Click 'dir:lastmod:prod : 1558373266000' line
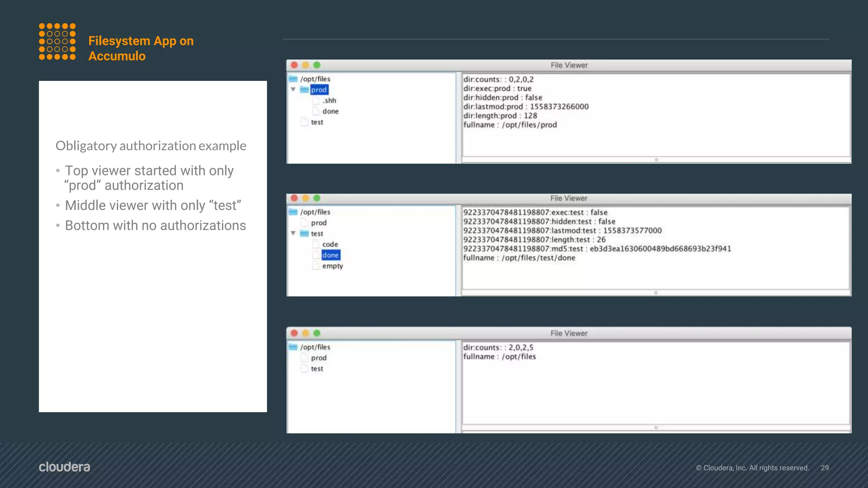868x488 pixels. (x=526, y=106)
